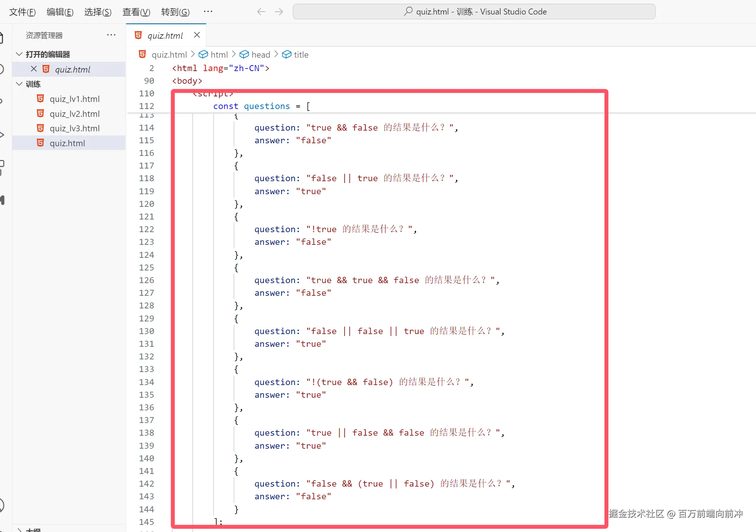Click the command center search box

pyautogui.click(x=474, y=12)
